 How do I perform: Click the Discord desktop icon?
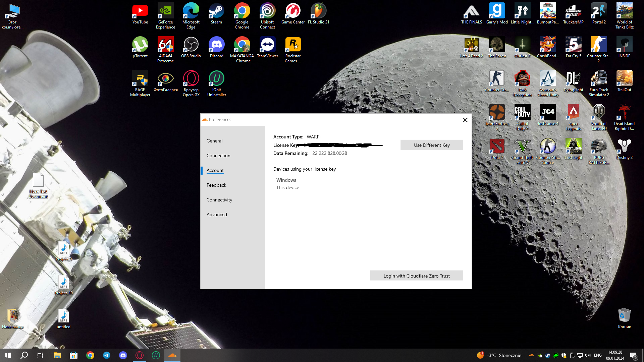tap(216, 45)
